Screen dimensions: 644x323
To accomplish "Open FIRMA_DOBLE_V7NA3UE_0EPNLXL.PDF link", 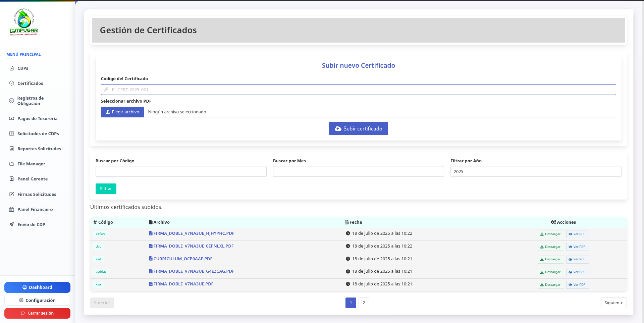I will (x=191, y=246).
